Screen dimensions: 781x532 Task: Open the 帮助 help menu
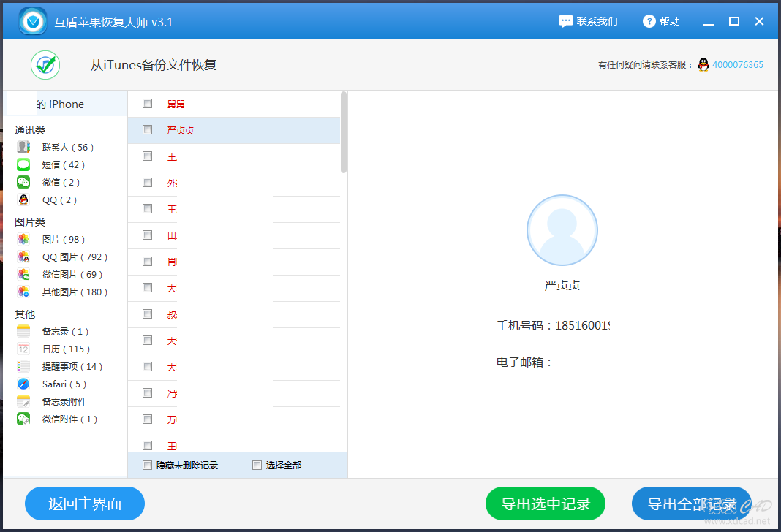pyautogui.click(x=662, y=21)
